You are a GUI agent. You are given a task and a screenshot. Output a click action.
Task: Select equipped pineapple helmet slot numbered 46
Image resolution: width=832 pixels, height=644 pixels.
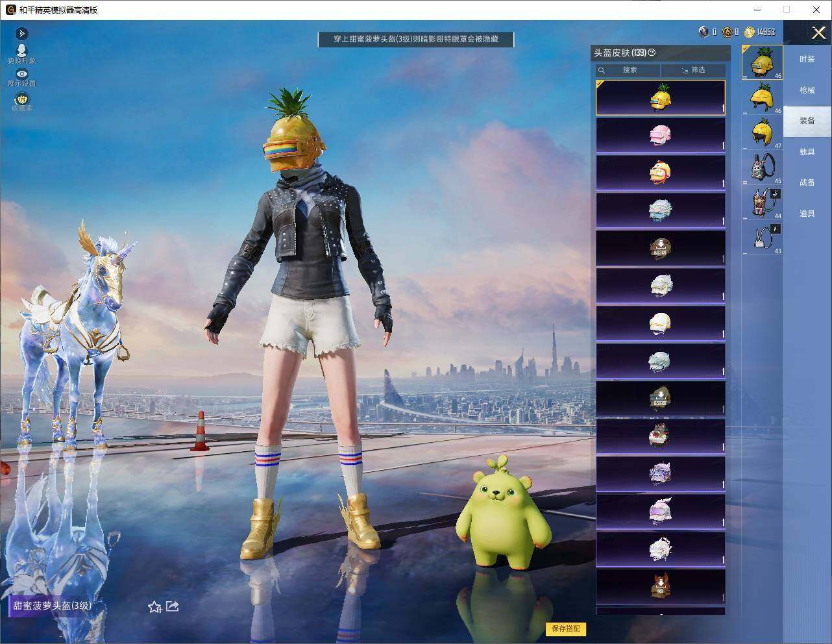pyautogui.click(x=763, y=62)
